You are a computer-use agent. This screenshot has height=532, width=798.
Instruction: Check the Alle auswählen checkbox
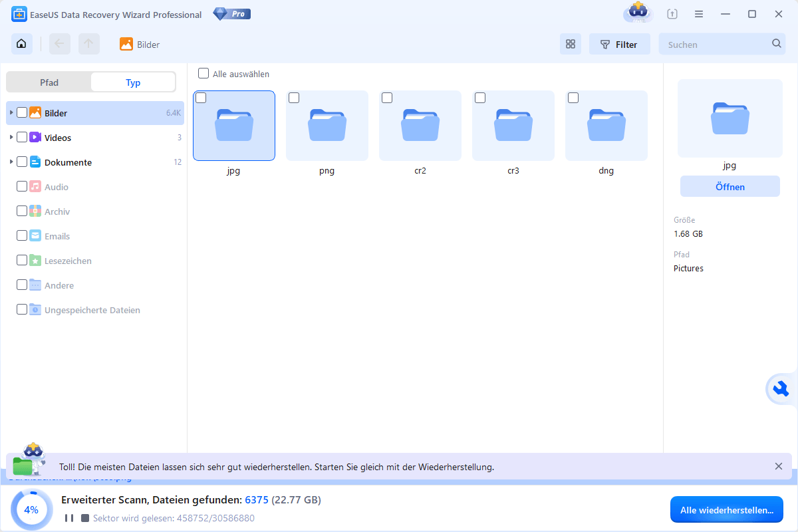[203, 74]
